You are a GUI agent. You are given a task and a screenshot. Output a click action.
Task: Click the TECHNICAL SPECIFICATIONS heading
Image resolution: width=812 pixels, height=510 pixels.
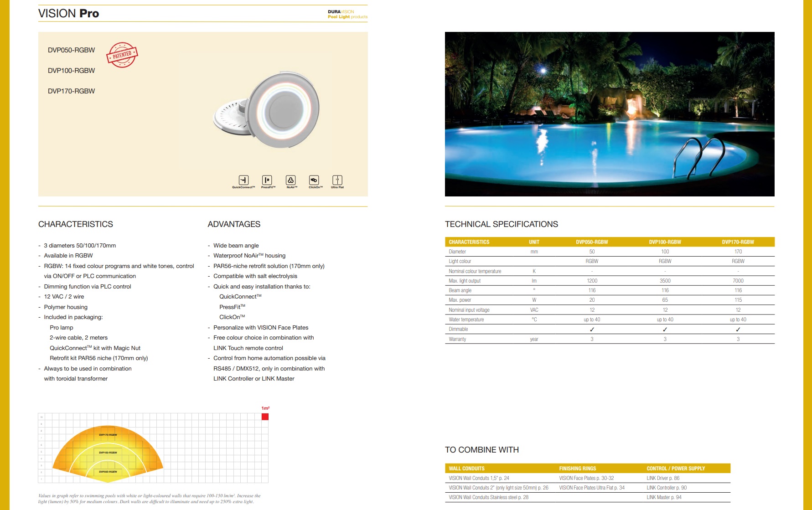(x=502, y=224)
